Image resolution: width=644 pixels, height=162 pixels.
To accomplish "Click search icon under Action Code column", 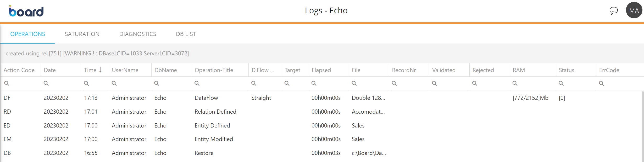I will 7,83.
